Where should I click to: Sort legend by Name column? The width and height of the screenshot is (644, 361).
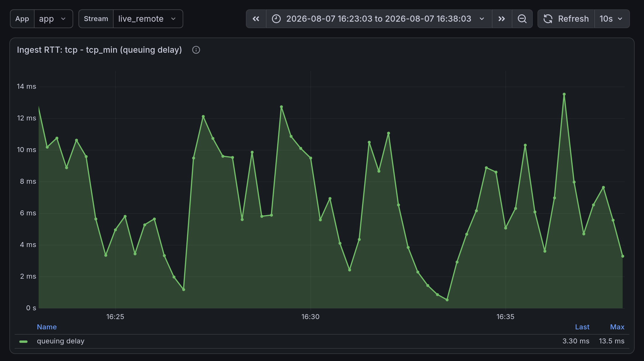(x=47, y=327)
